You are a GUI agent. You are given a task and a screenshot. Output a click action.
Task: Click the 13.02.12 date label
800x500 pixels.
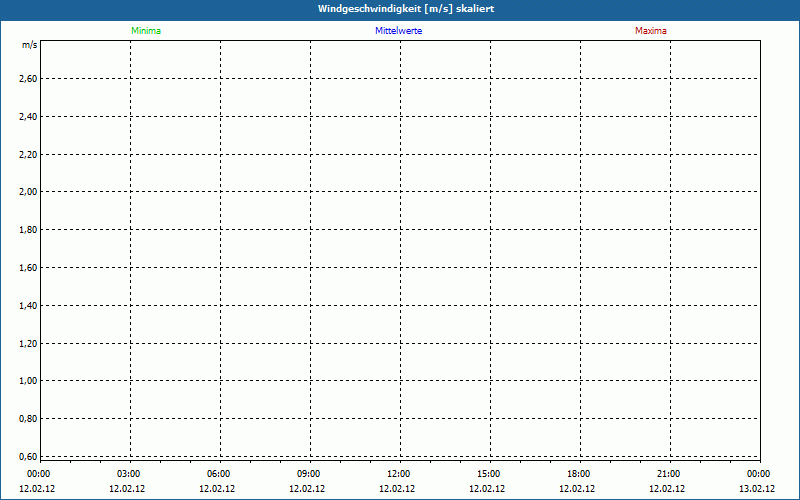pos(757,489)
